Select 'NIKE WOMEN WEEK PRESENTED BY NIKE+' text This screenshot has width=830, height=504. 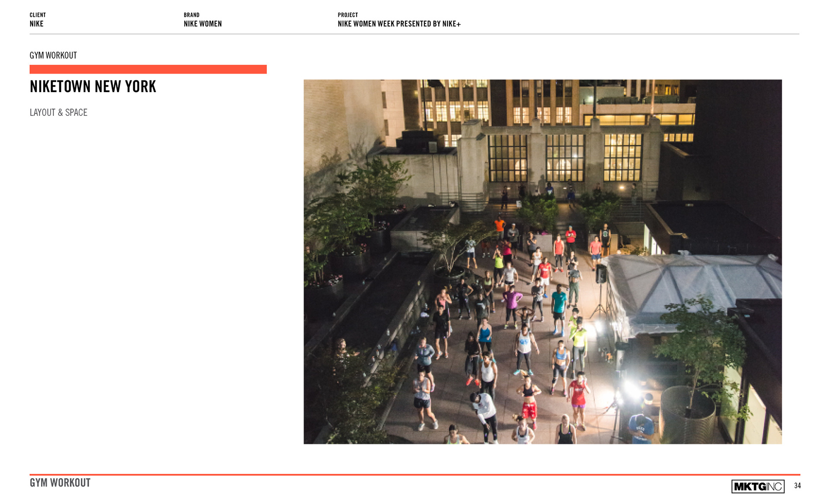pyautogui.click(x=399, y=24)
